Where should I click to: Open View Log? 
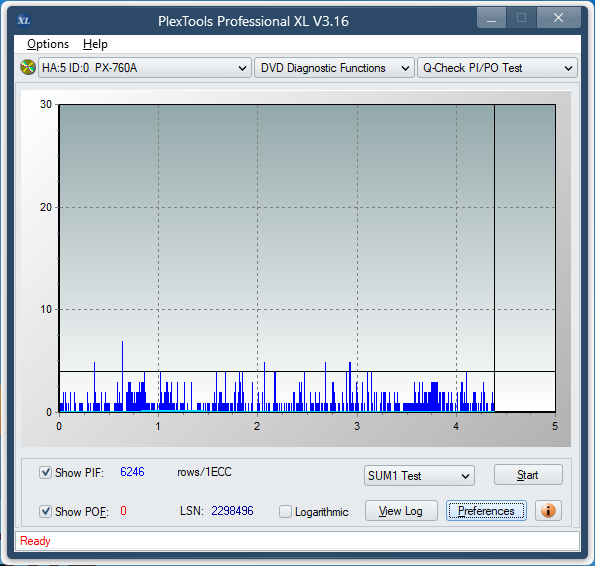pyautogui.click(x=401, y=511)
